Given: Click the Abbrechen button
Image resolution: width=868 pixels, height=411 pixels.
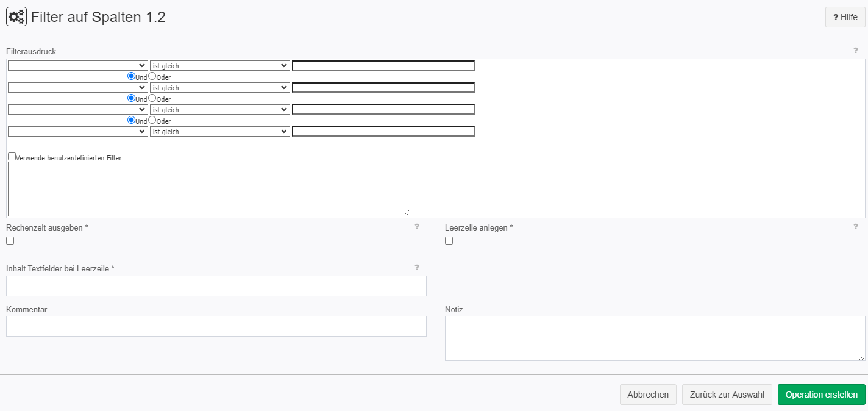Looking at the screenshot, I should [x=648, y=395].
